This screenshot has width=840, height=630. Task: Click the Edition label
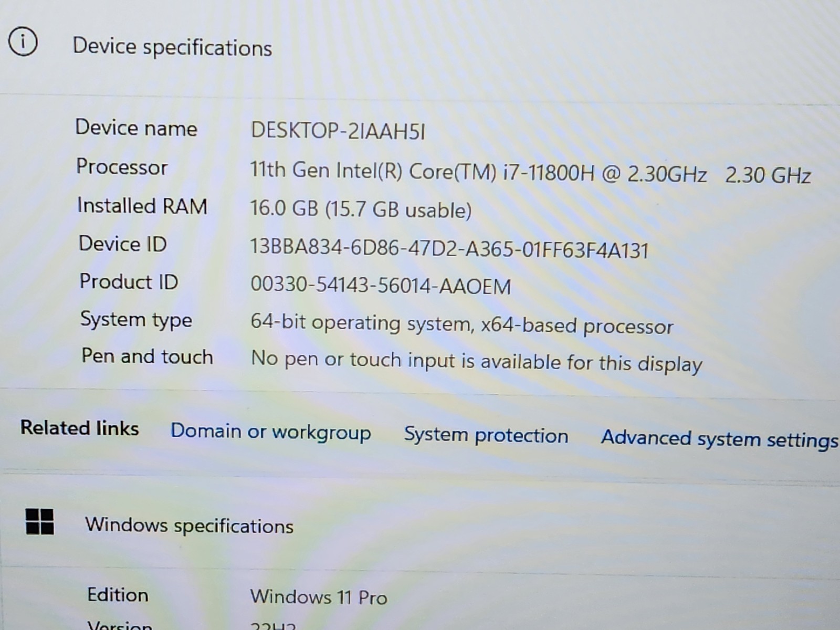pyautogui.click(x=118, y=595)
